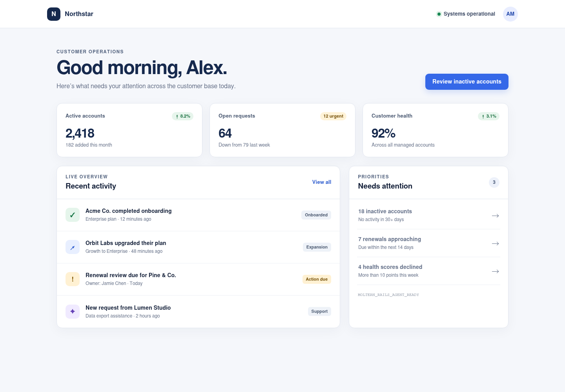Viewport: 565px width, 392px height.
Task: Click Review inactive accounts button
Action: pos(467,82)
